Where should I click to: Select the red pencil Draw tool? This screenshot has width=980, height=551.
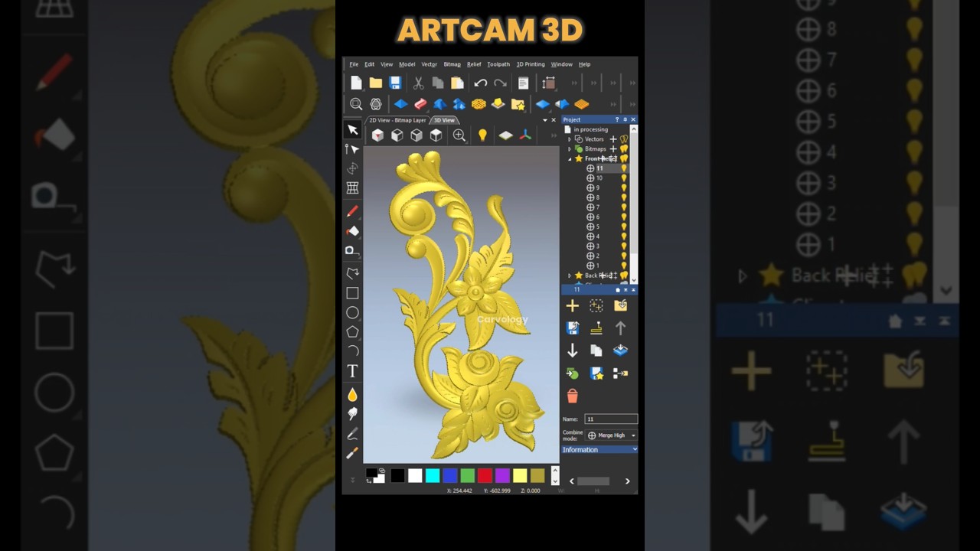pos(352,211)
